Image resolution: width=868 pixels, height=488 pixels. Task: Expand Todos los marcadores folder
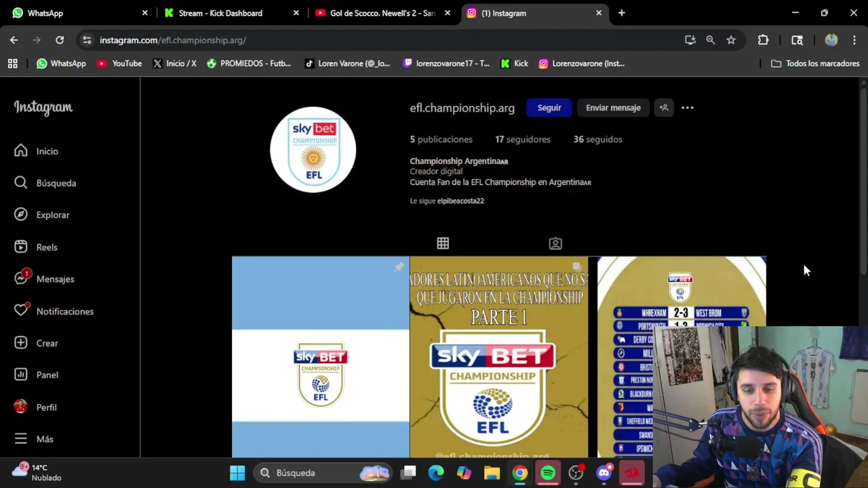coord(815,64)
